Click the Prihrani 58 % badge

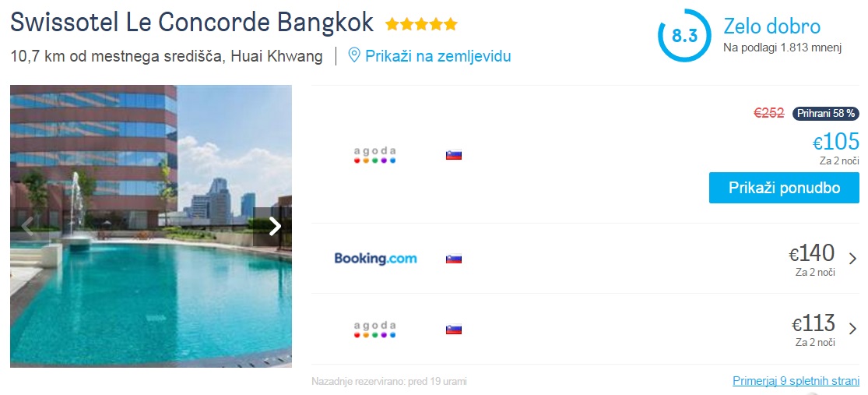pos(825,114)
